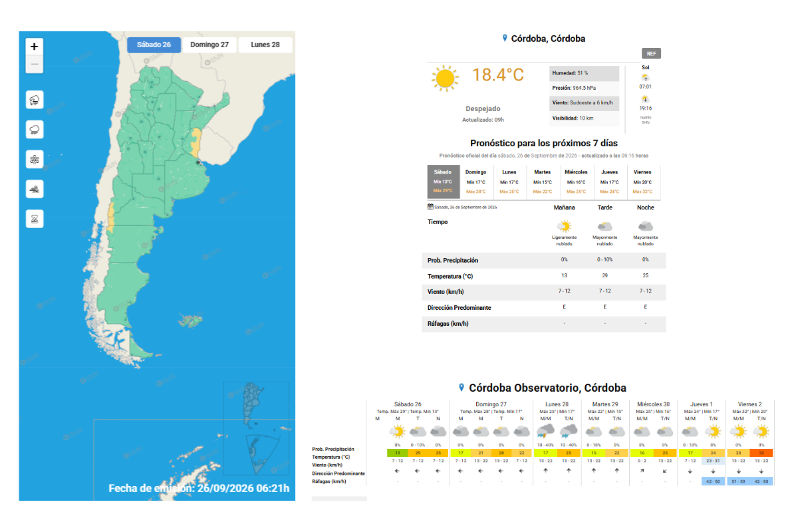Image resolution: width=798 pixels, height=532 pixels.
Task: Click the Córdoba, Córdoba location title
Action: (x=548, y=39)
